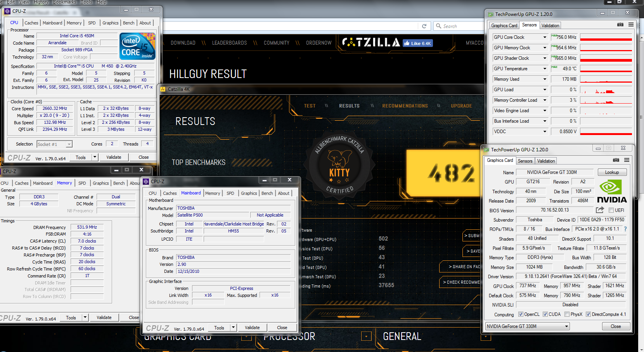Click the GPU-Z Sensors window title icon

(491, 14)
